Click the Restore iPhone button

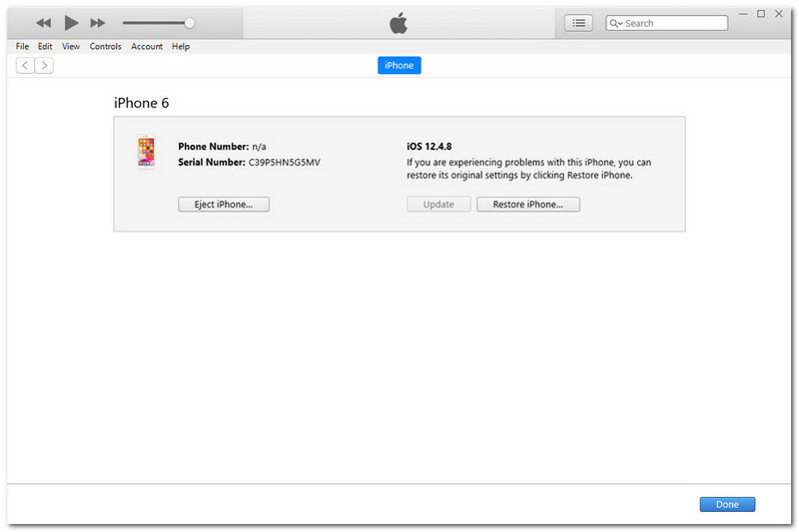tap(528, 204)
